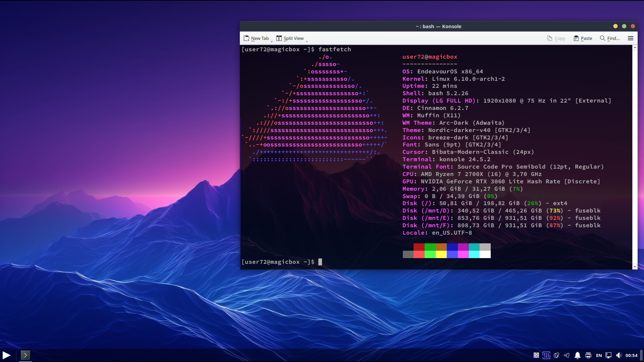Click the Paste toolbar button
Viewport: 644px width, 362px height.
coord(583,38)
